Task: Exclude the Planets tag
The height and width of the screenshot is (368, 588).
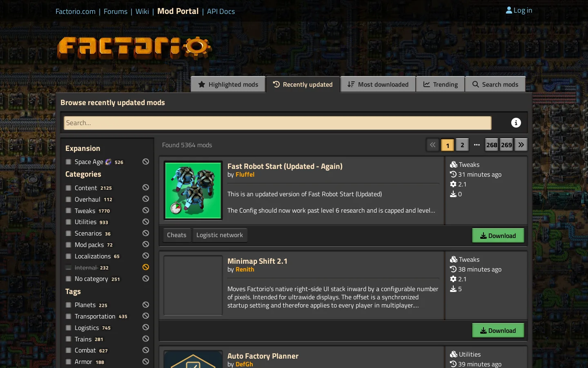Action: pos(146,305)
